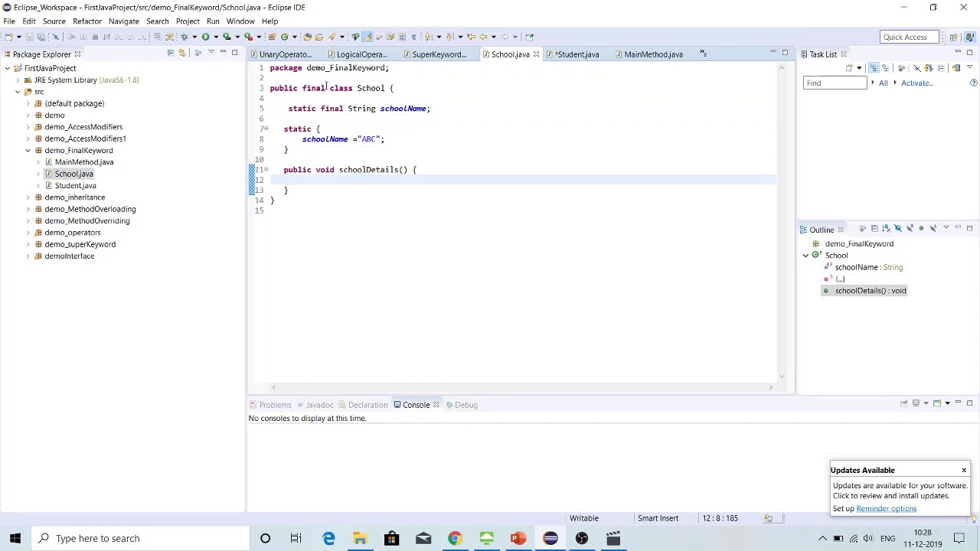Click Collapse All in Package Explorer
Viewport: 980px width, 551px height.
pos(170,53)
